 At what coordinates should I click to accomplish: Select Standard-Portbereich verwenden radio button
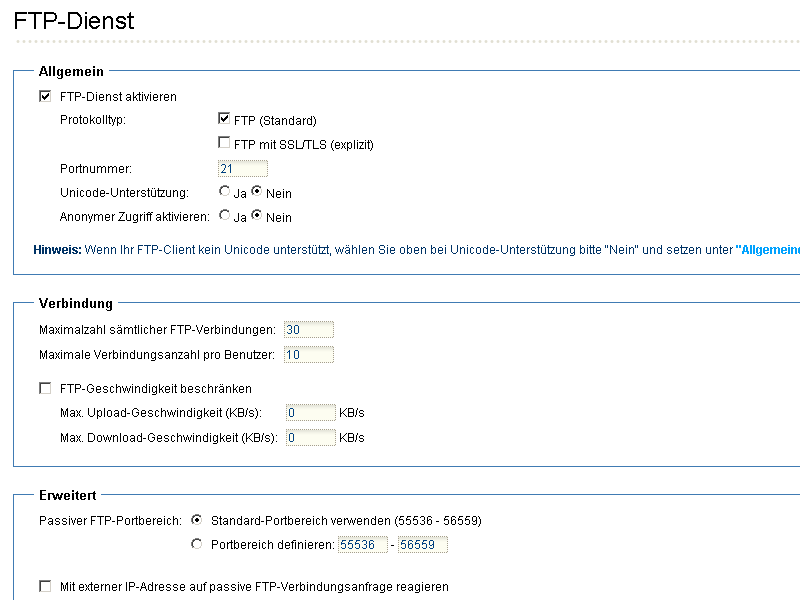pyautogui.click(x=196, y=520)
